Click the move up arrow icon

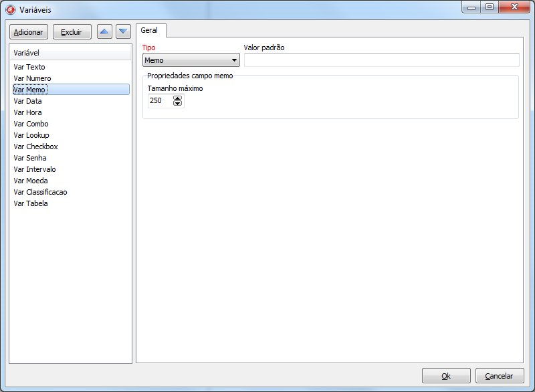pos(104,31)
